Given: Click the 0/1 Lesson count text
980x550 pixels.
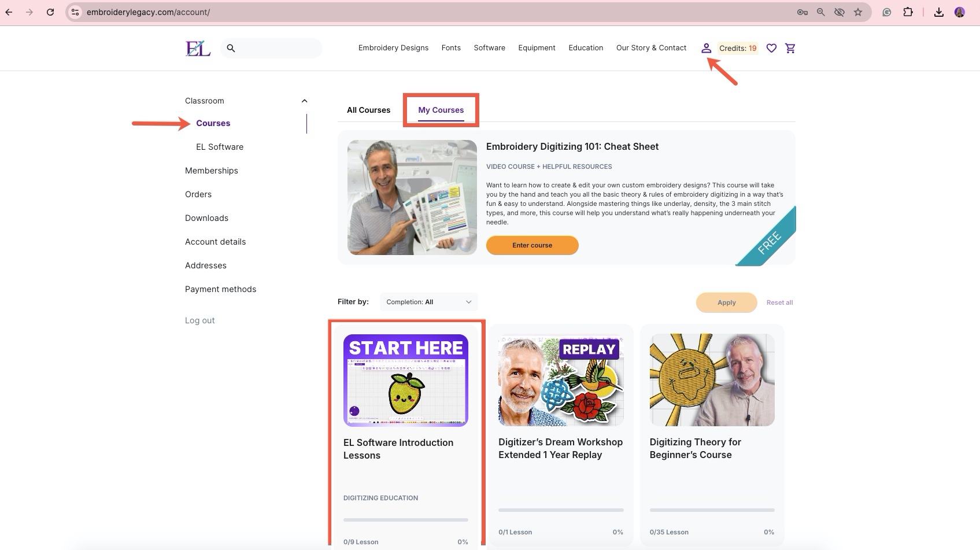Looking at the screenshot, I should 515,532.
